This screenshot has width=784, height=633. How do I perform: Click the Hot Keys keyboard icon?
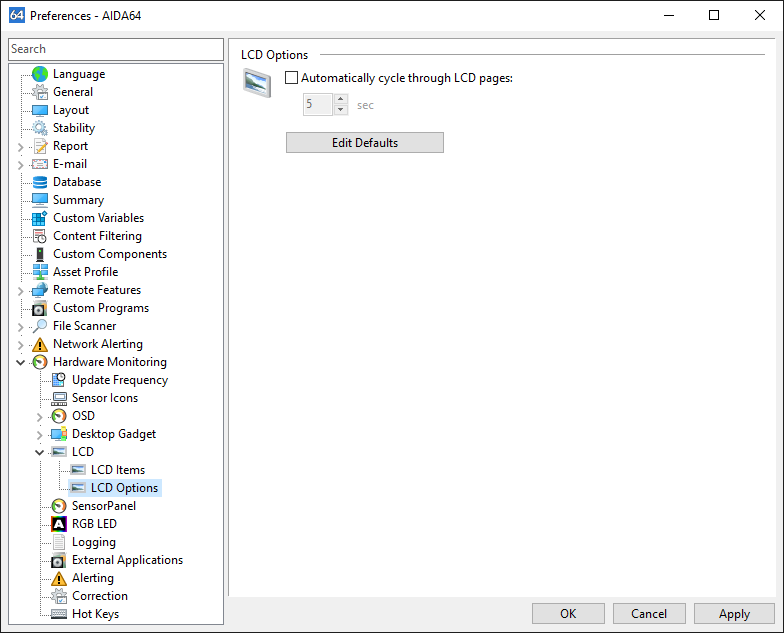[58, 614]
